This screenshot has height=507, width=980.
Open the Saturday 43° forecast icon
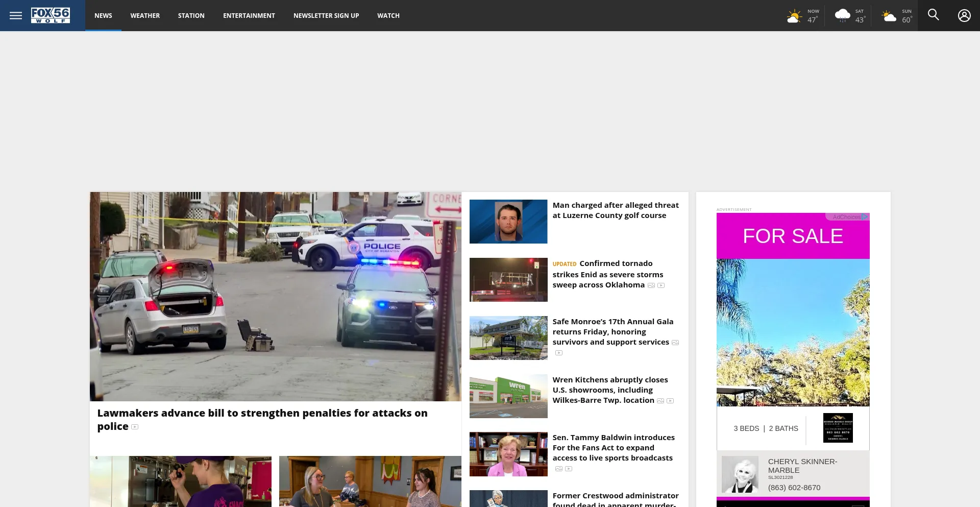coord(842,16)
